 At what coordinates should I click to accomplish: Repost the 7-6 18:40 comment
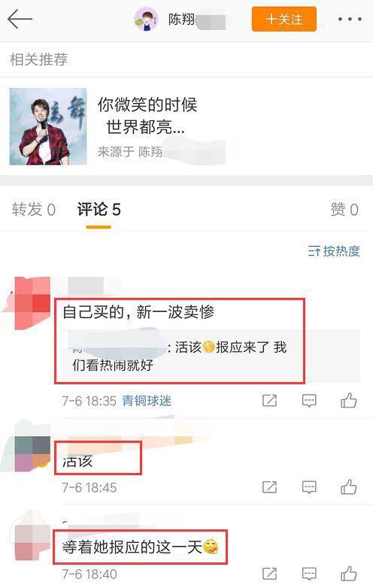click(269, 574)
